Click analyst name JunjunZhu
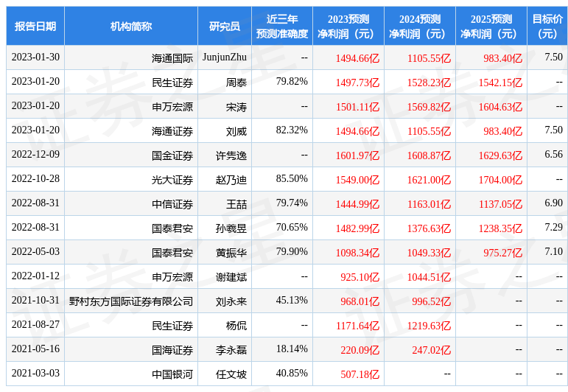The image size is (568, 392). click(x=225, y=57)
